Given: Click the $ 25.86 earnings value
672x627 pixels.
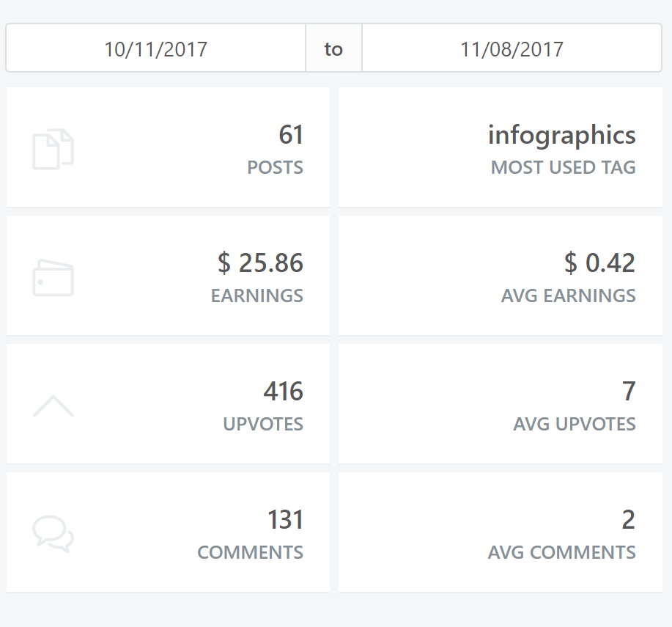Looking at the screenshot, I should click(260, 263).
